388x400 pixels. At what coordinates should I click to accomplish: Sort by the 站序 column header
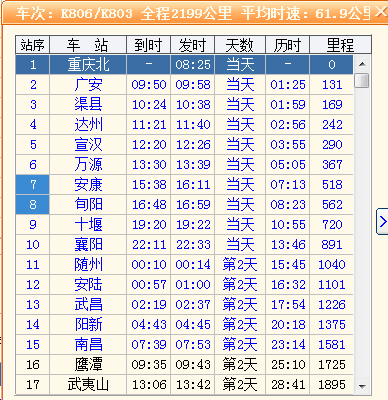click(32, 45)
